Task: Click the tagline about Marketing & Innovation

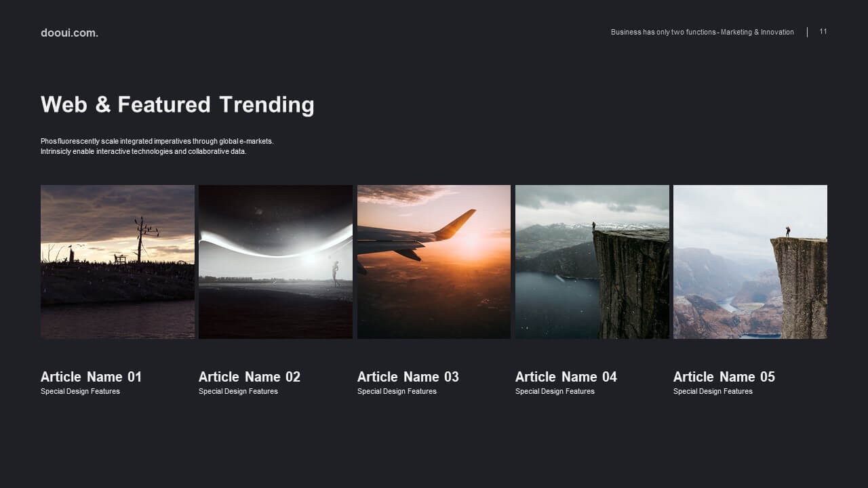Action: point(702,32)
